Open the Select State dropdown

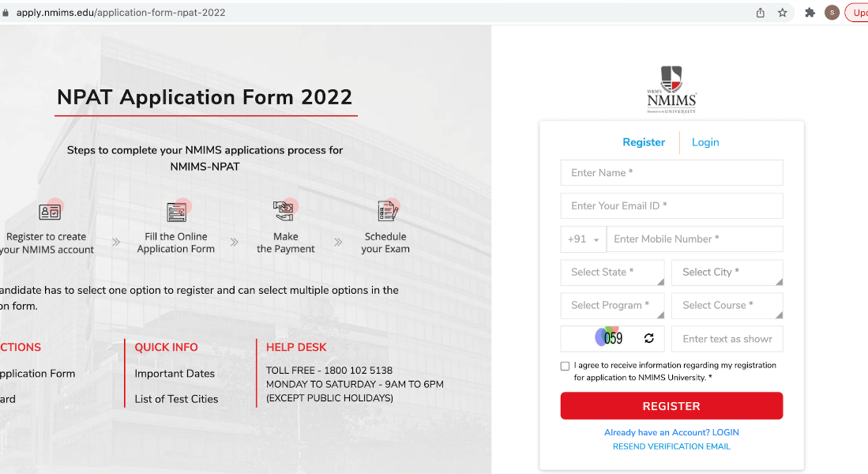(612, 273)
